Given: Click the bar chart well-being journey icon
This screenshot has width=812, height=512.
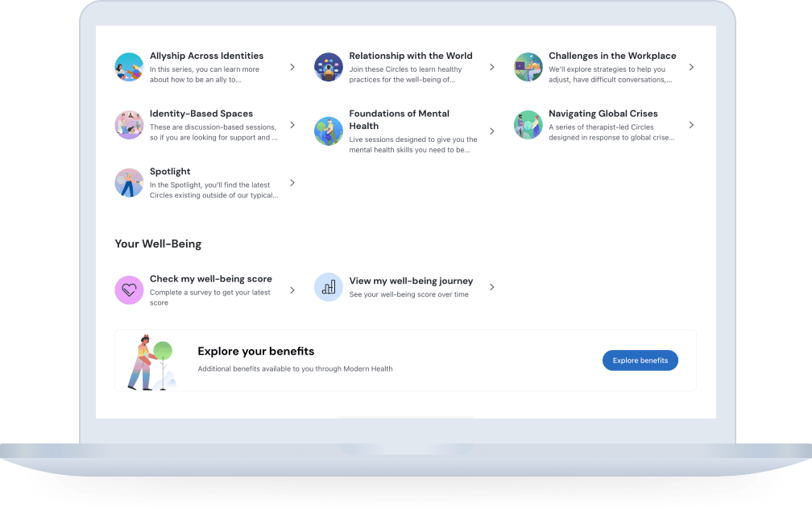Looking at the screenshot, I should pyautogui.click(x=329, y=287).
